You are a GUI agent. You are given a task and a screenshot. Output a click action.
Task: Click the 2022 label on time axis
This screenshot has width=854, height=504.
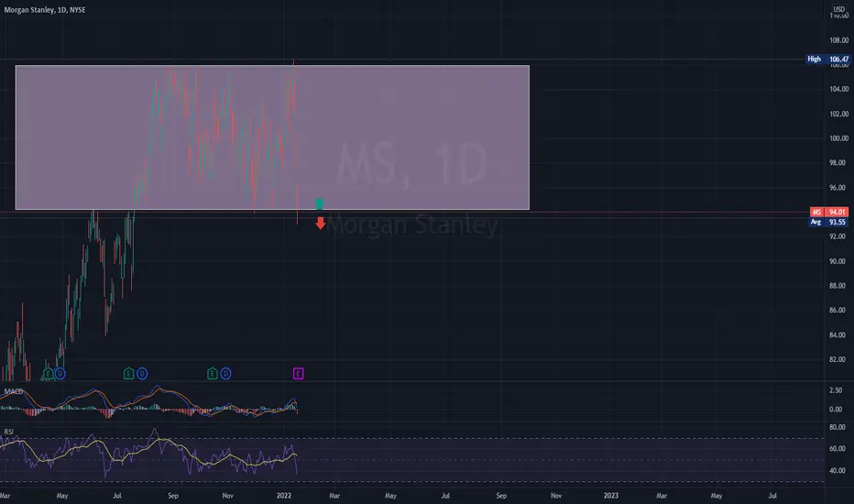[x=284, y=495]
